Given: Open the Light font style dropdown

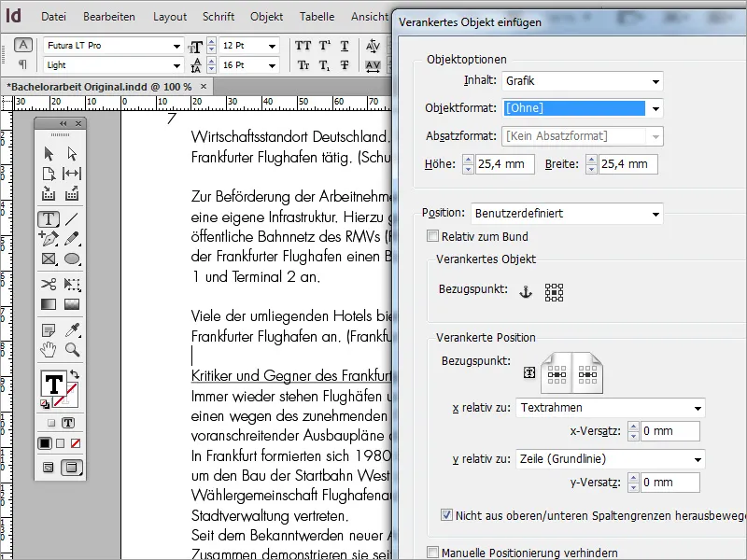Looking at the screenshot, I should pos(176,65).
